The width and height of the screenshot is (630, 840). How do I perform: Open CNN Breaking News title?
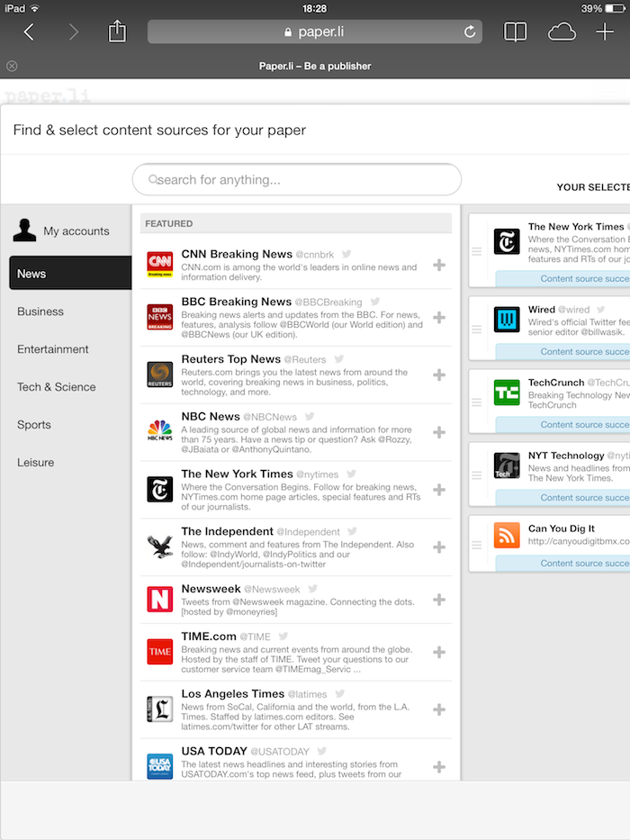[x=237, y=254]
